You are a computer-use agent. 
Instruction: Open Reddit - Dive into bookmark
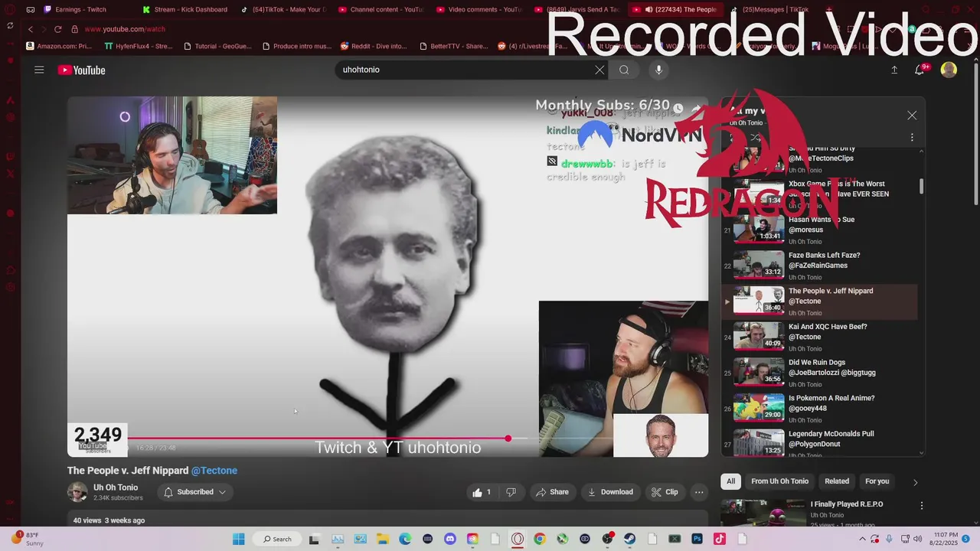coord(374,46)
